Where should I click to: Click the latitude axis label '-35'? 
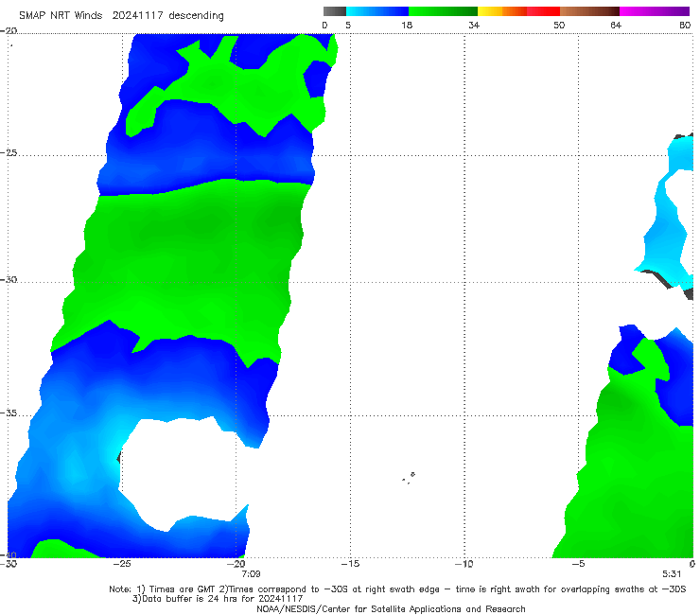[9, 413]
